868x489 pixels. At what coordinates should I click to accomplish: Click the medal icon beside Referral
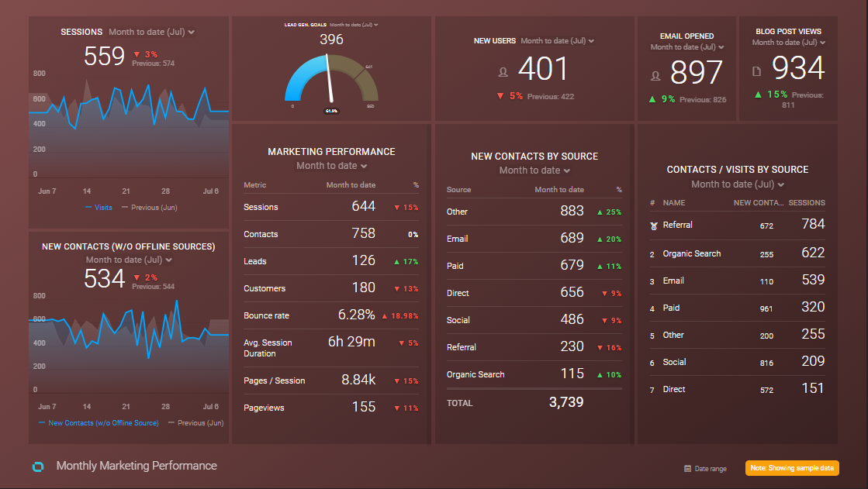652,226
